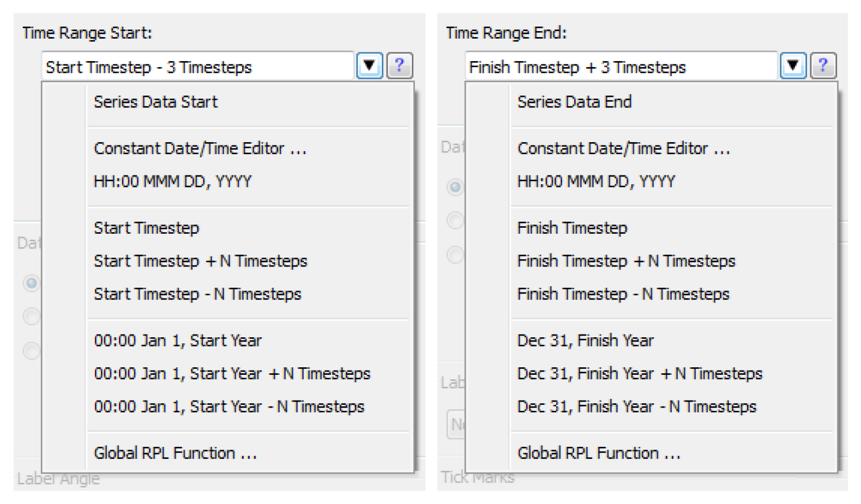Open Constant Date/Time Editor for end range
861x504 pixels.
click(623, 149)
